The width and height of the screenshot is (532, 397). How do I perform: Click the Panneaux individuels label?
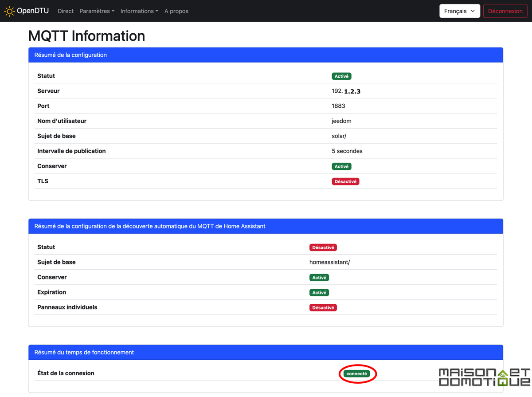click(x=67, y=307)
